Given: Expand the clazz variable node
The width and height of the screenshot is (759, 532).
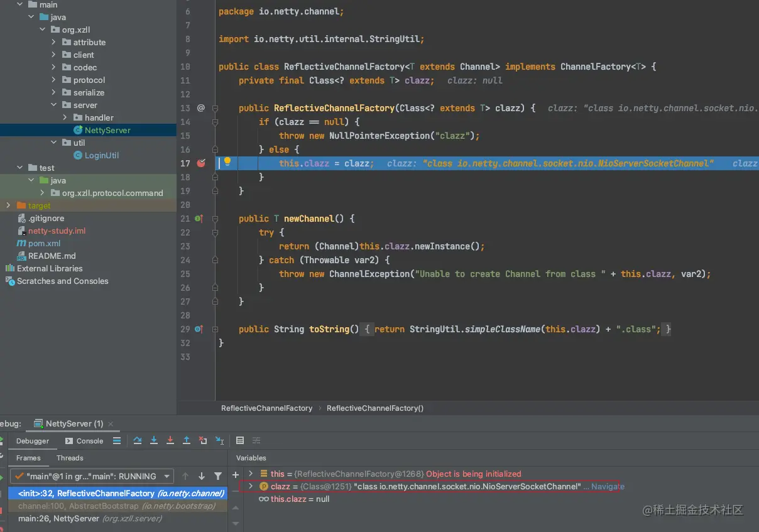Looking at the screenshot, I should point(251,486).
